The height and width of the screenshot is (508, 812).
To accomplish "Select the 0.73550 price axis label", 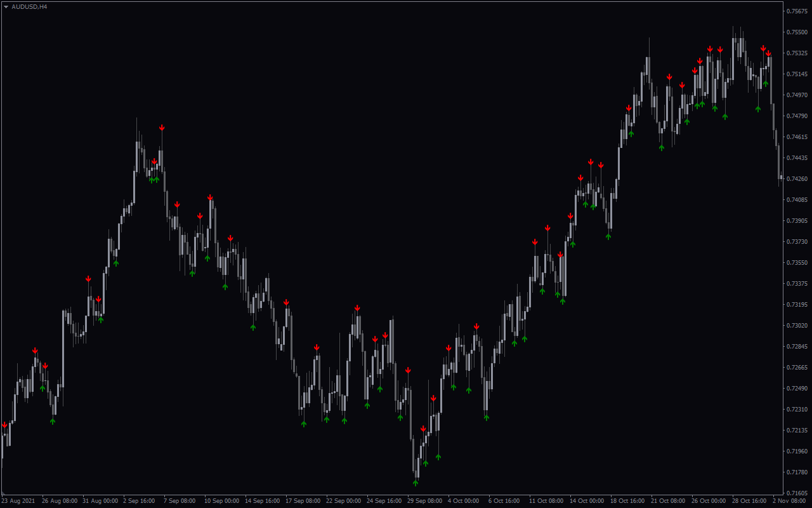I will click(797, 262).
